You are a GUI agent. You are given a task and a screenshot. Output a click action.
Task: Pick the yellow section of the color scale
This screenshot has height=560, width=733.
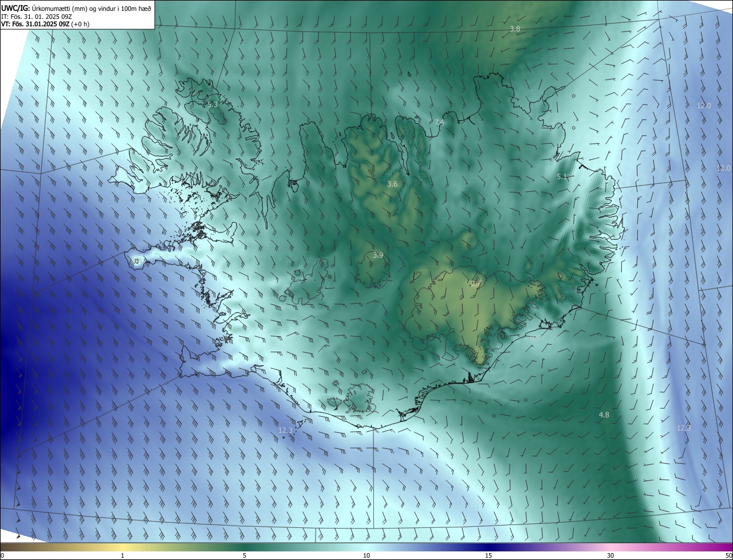(123, 547)
